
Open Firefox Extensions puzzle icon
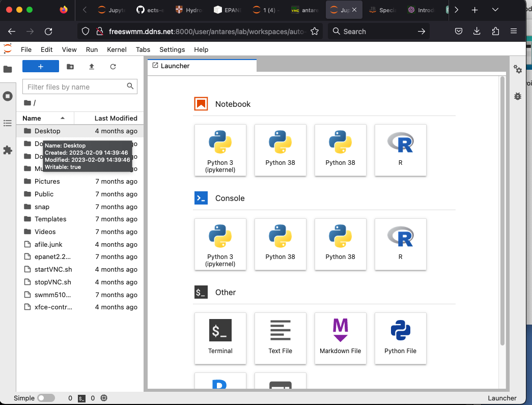[x=495, y=31]
